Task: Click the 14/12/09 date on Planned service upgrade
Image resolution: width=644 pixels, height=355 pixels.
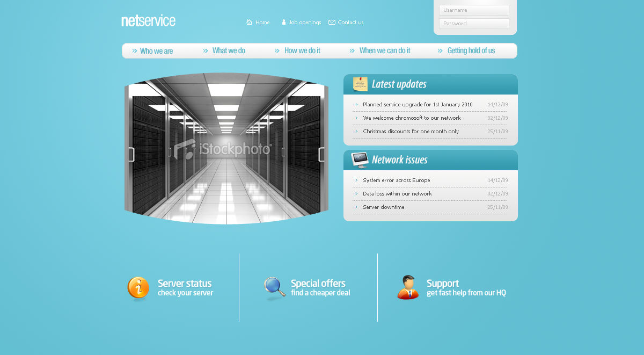Action: click(x=497, y=105)
